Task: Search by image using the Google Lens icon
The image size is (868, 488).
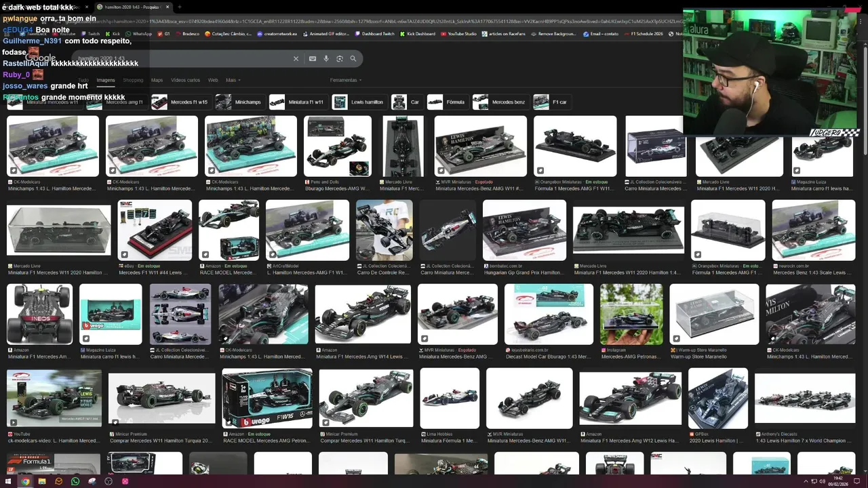Action: click(340, 59)
